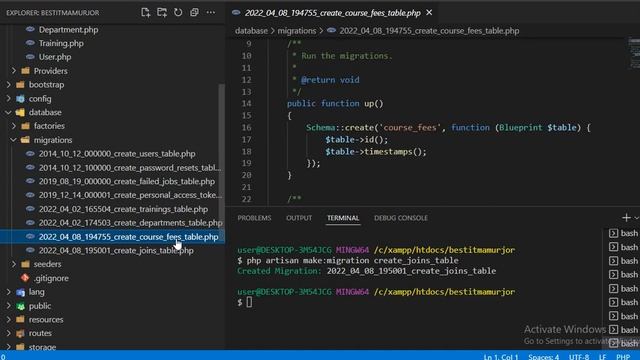Viewport: 640px width, 360px height.
Task: Change indentation via Spaces: 4
Action: (x=543, y=356)
